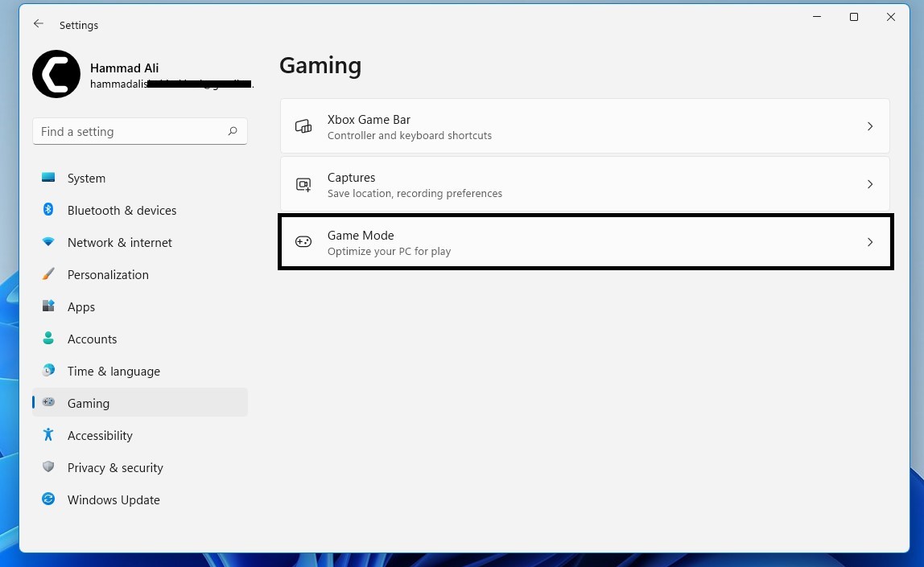Click the Bluetooth icon in sidebar
The image size is (924, 567).
48,210
